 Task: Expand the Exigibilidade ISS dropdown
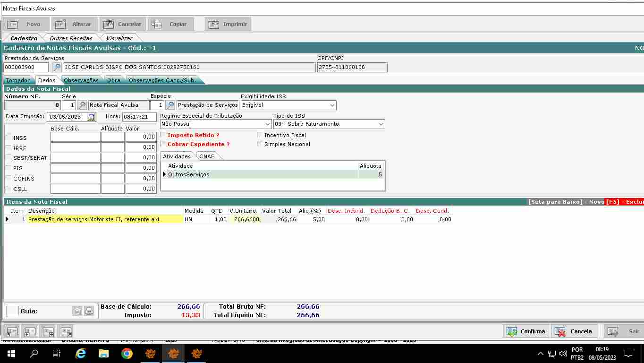[x=332, y=105]
